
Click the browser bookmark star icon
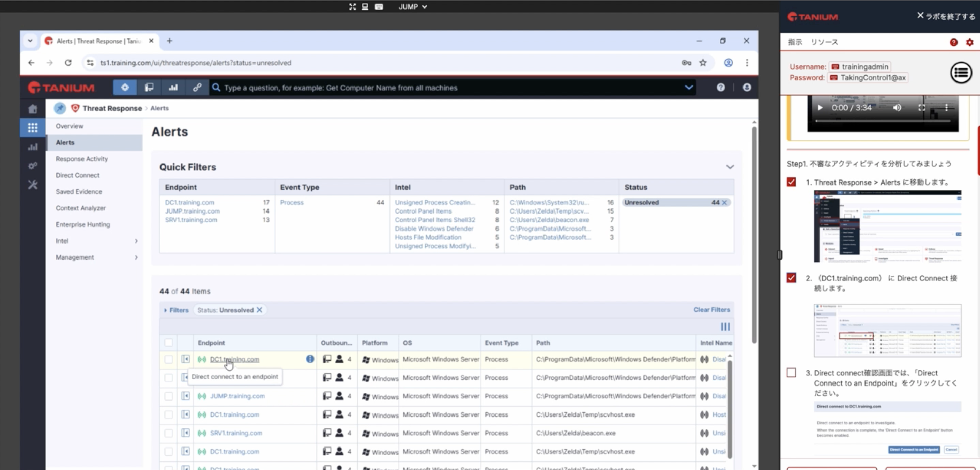(x=703, y=63)
